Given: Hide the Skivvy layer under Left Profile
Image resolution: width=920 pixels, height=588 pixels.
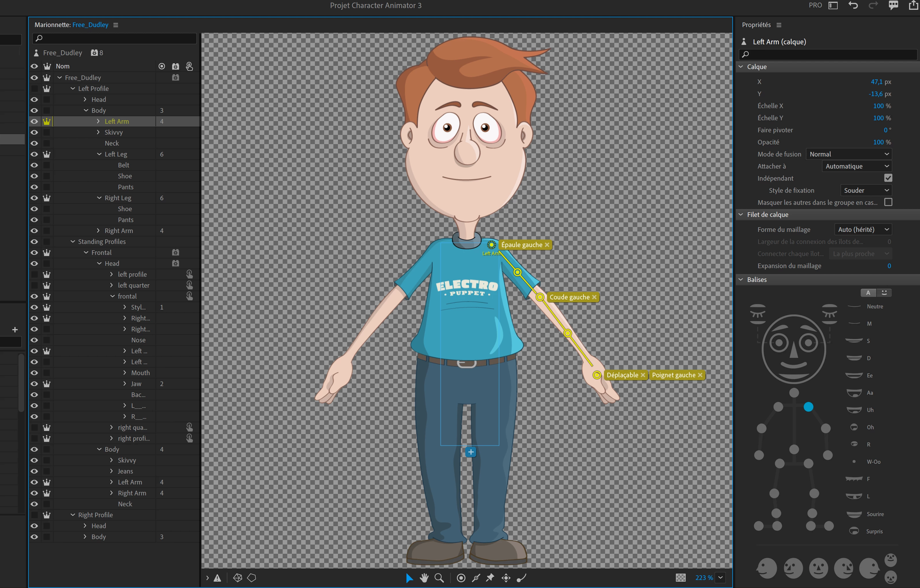Looking at the screenshot, I should coord(34,133).
